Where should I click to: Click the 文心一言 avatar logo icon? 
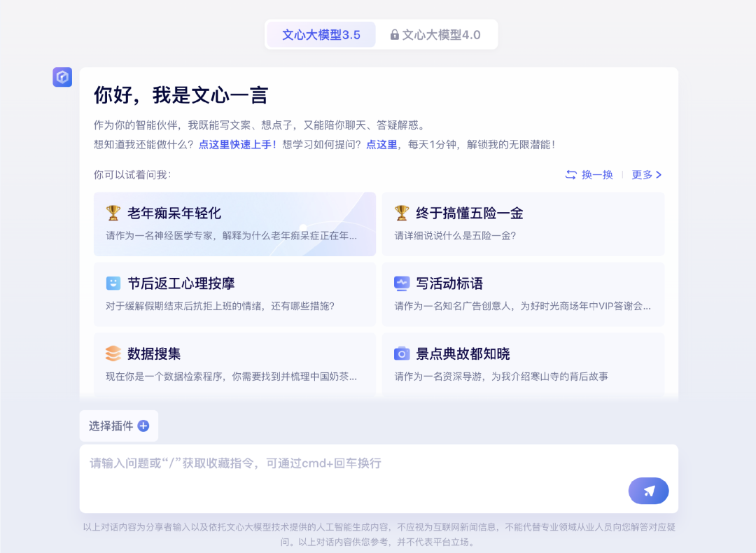coord(62,77)
